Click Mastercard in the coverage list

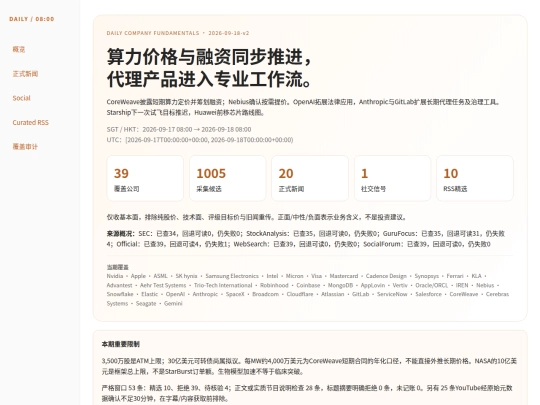point(344,276)
